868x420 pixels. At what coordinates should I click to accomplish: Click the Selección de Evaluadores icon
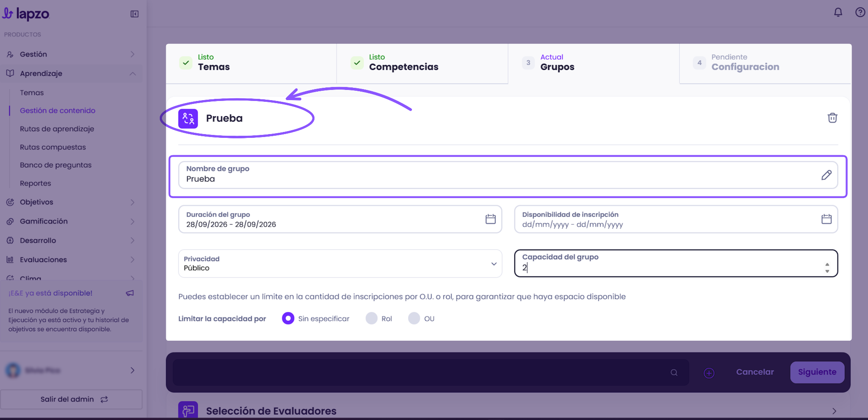[188, 410]
